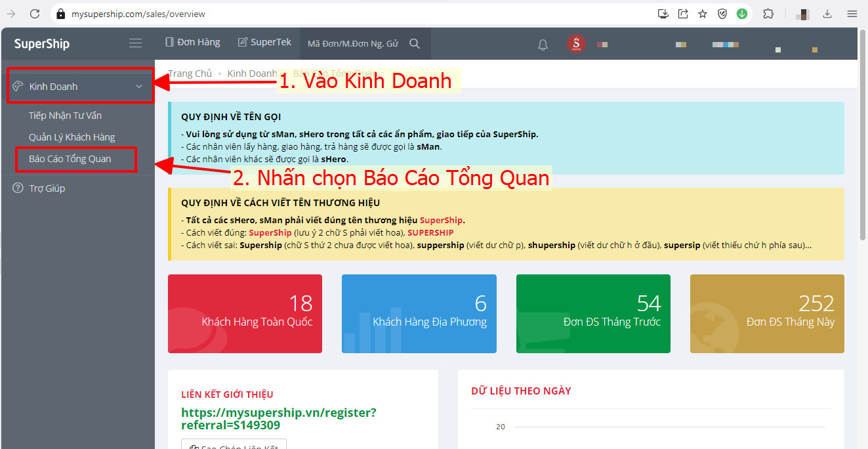Focus the Mã Đơn search field

pos(353,43)
